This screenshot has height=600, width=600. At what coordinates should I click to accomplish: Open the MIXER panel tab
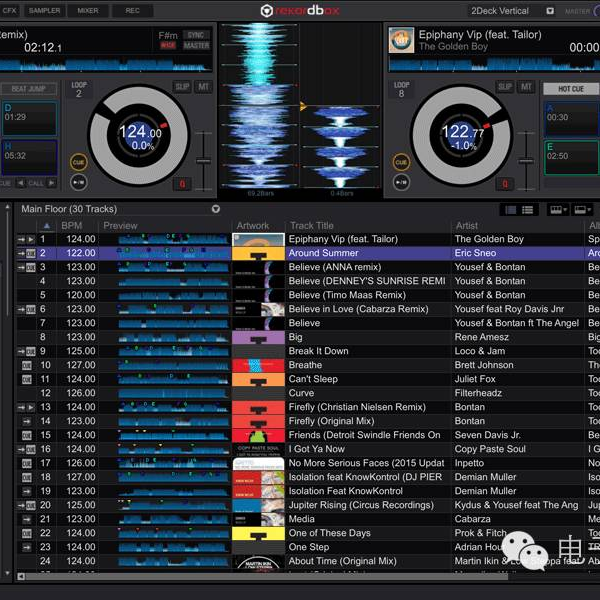pyautogui.click(x=88, y=11)
